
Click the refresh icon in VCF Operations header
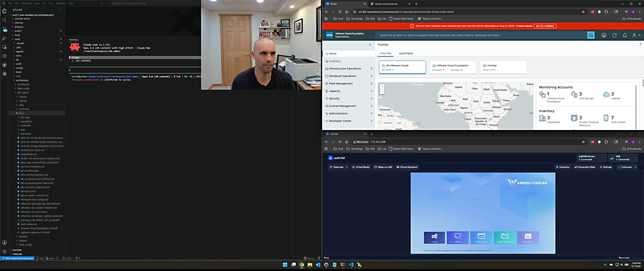click(614, 35)
